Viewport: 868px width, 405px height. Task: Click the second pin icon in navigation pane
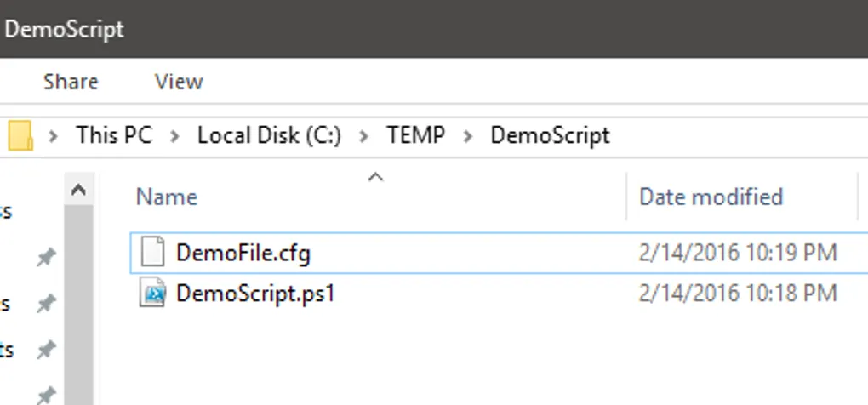[47, 304]
